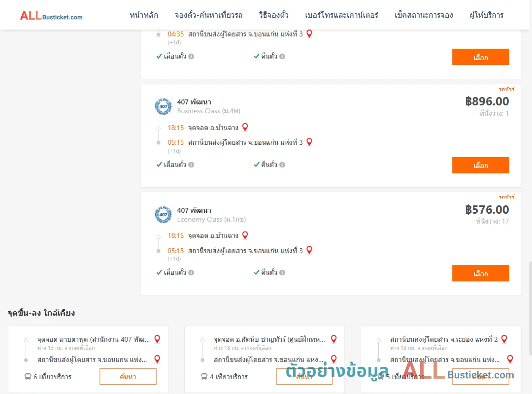The height and width of the screenshot is (394, 532).
Task: Click จุดขึ้น-ลง ใกล้เคียง heading
Action: point(41,313)
